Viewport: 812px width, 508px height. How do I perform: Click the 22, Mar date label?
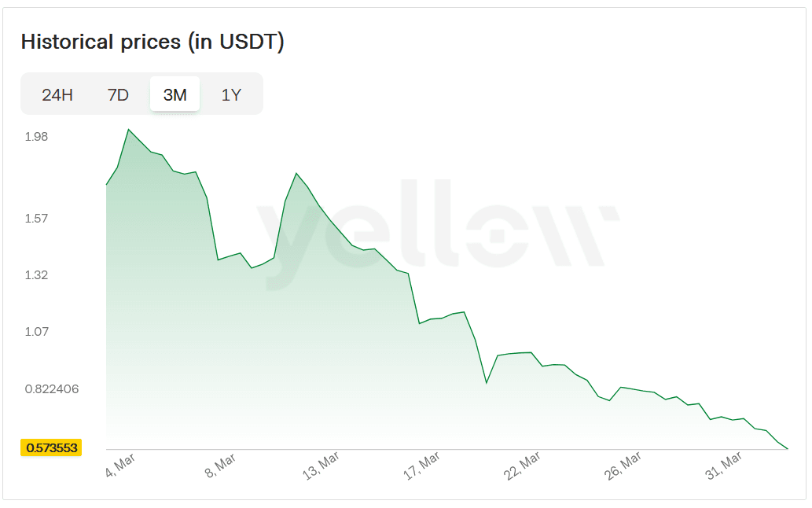click(523, 466)
